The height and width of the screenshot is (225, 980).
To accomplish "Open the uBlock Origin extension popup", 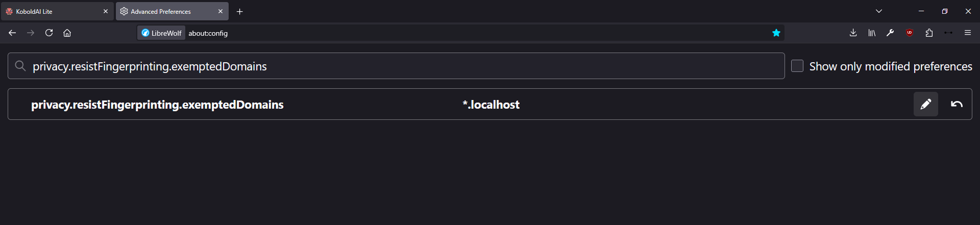I will point(910,33).
